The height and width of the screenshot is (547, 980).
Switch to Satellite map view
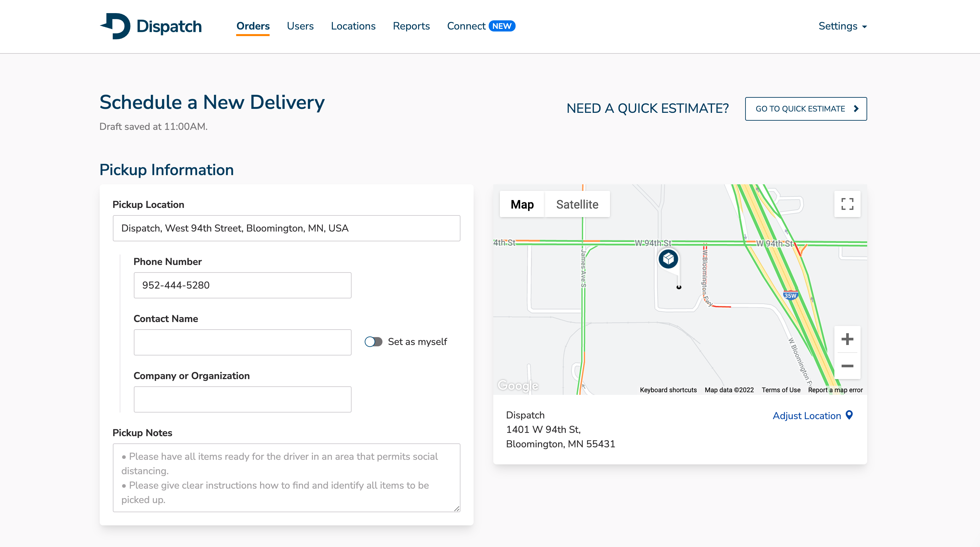[x=578, y=204]
